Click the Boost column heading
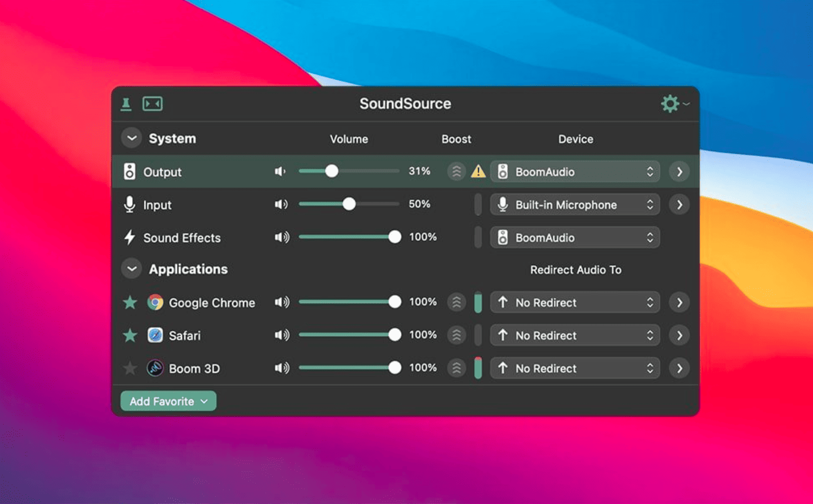 456,139
